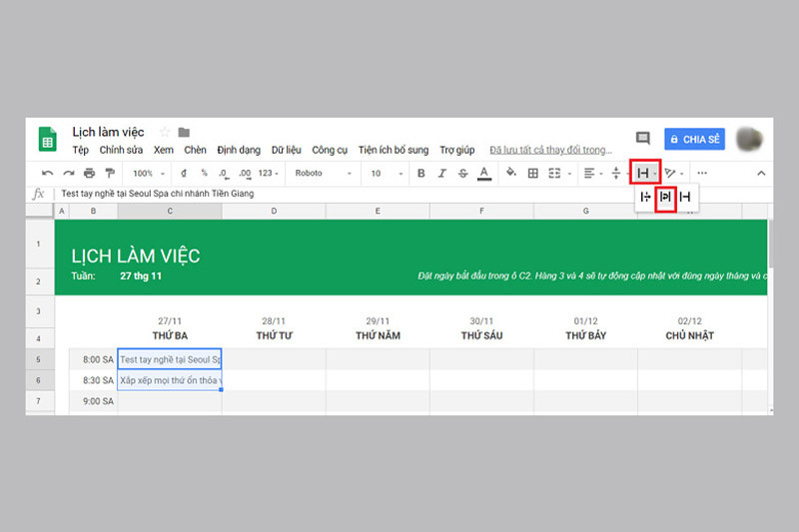Open horizontal align dropdown
Screen dimensions: 799x532
click(x=592, y=173)
